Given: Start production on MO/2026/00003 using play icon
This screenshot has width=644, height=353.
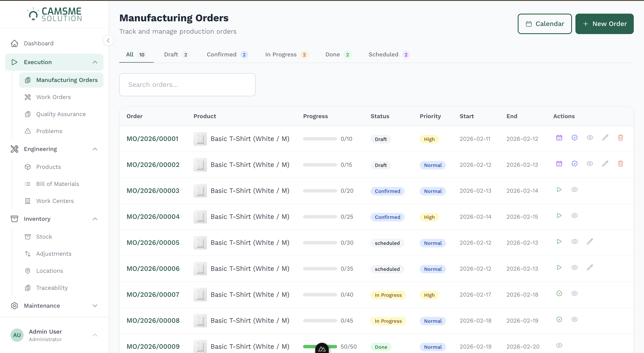Looking at the screenshot, I should [559, 189].
